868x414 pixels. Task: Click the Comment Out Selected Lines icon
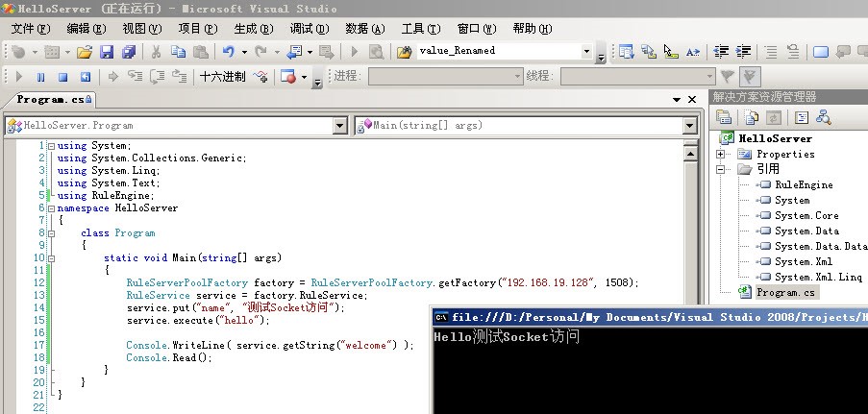[771, 52]
